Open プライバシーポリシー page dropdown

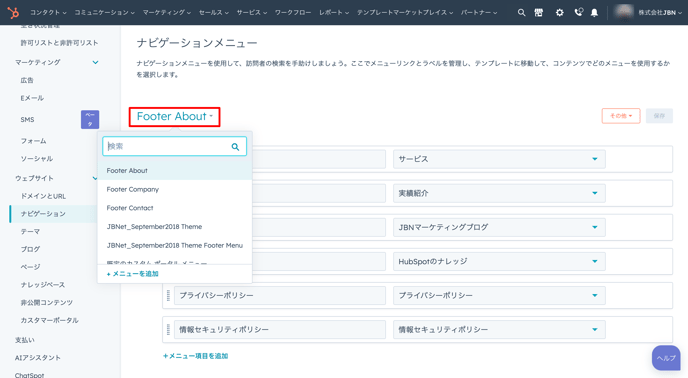499,295
